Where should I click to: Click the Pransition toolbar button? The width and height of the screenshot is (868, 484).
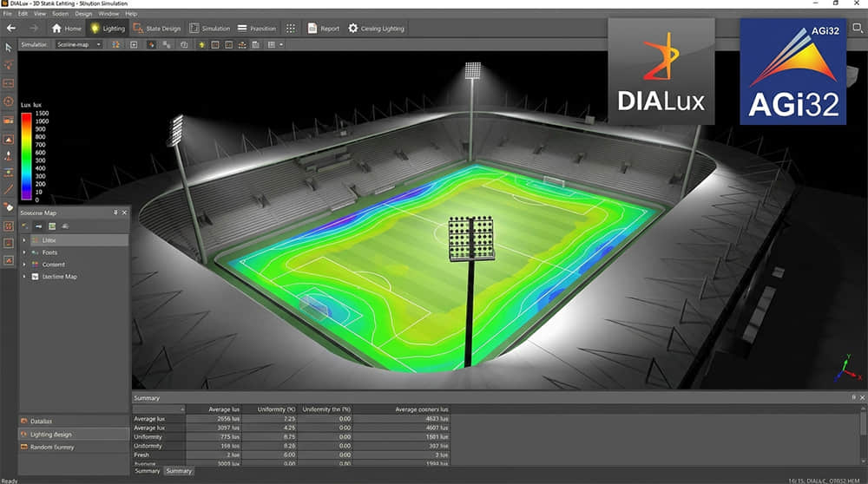point(257,29)
